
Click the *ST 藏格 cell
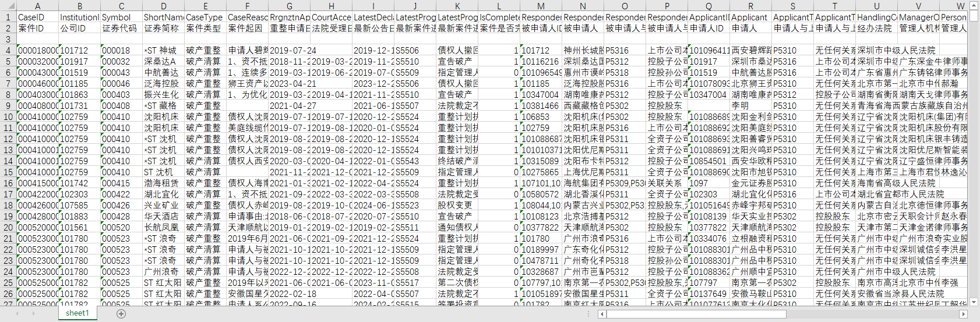[x=163, y=105]
